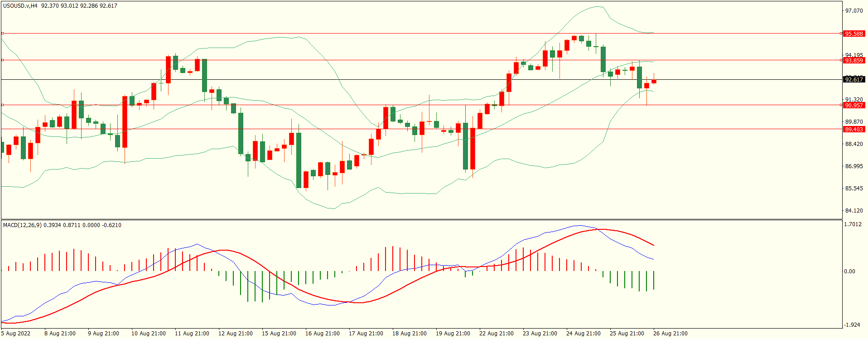Click the 0.00 MACD zero level label

coord(849,271)
